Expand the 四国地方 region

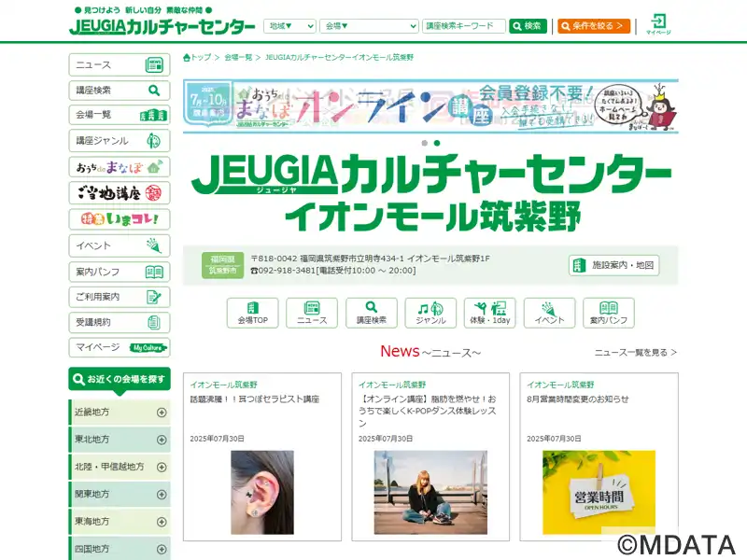120,549
